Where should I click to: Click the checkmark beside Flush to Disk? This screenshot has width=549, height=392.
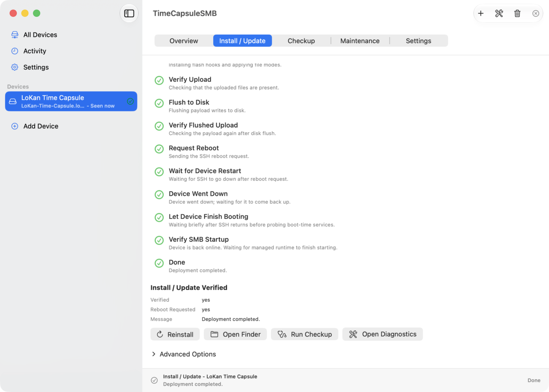click(x=159, y=103)
